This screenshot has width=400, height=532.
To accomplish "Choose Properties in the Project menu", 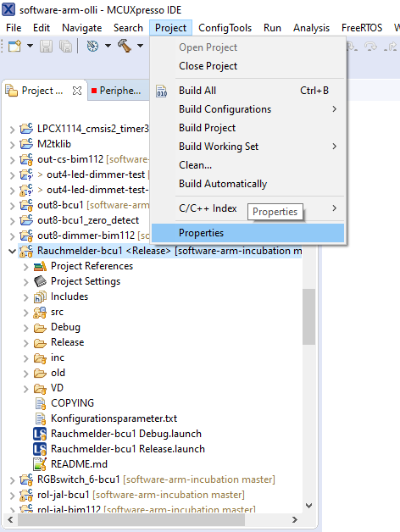I will pos(247,233).
